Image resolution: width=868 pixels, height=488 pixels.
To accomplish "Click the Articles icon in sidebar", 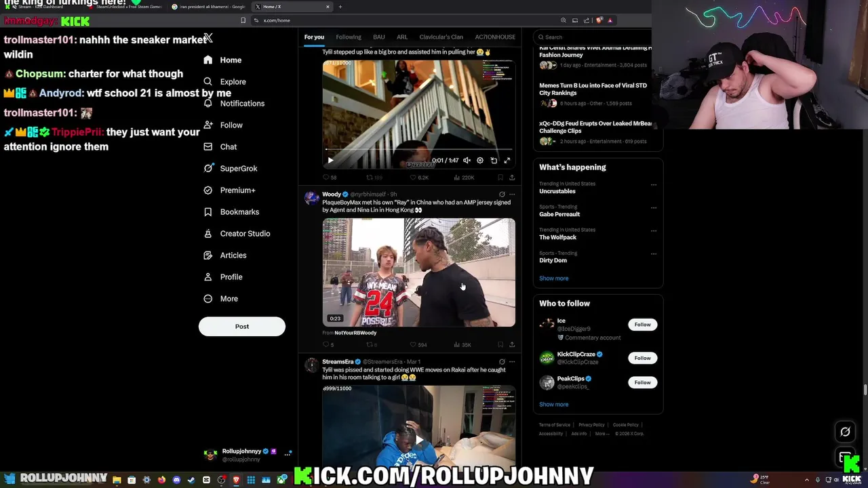I will click(208, 255).
